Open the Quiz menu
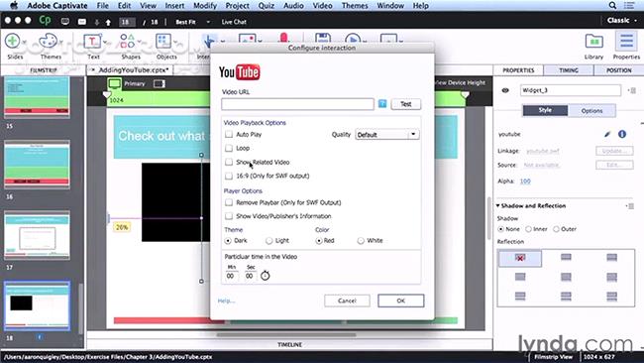This screenshot has height=363, width=644. pos(267,6)
